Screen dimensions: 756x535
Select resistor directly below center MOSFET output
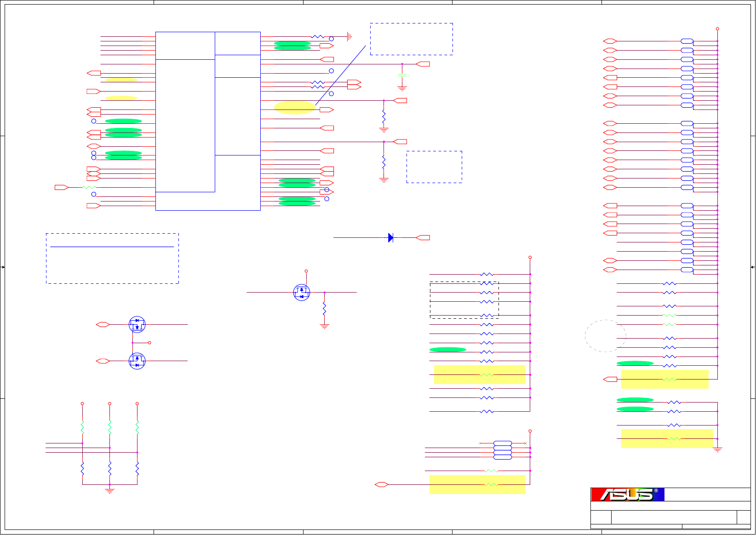(x=324, y=308)
